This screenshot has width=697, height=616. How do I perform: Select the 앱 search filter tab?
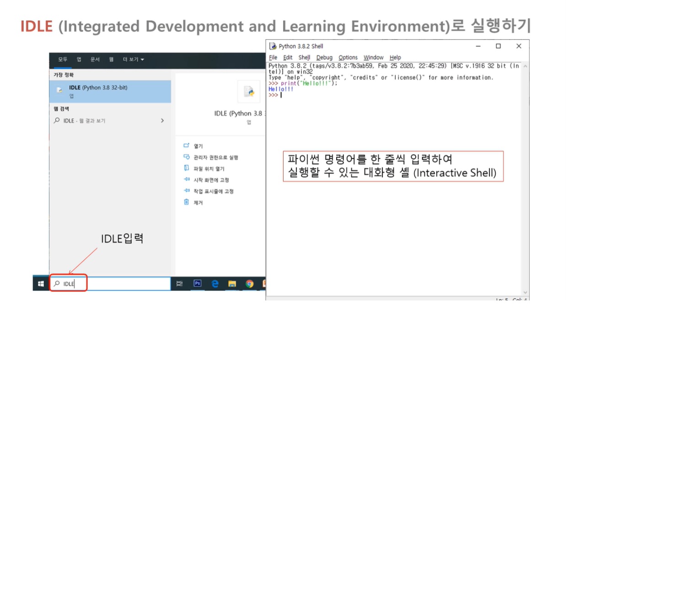coord(79,59)
